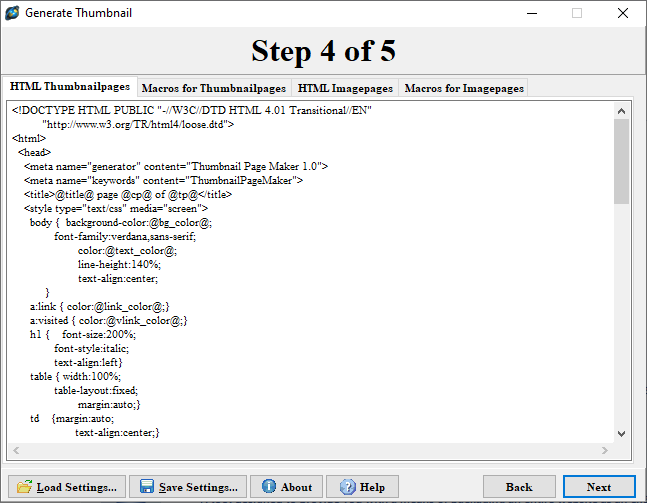This screenshot has width=647, height=503.
Task: Click the h1 font-size:200% line
Action: coord(83,334)
